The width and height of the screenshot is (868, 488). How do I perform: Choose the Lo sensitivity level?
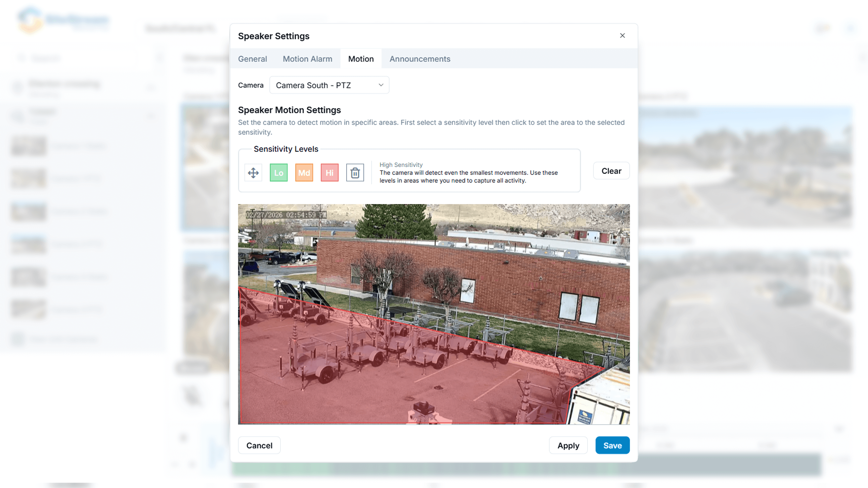[278, 173]
